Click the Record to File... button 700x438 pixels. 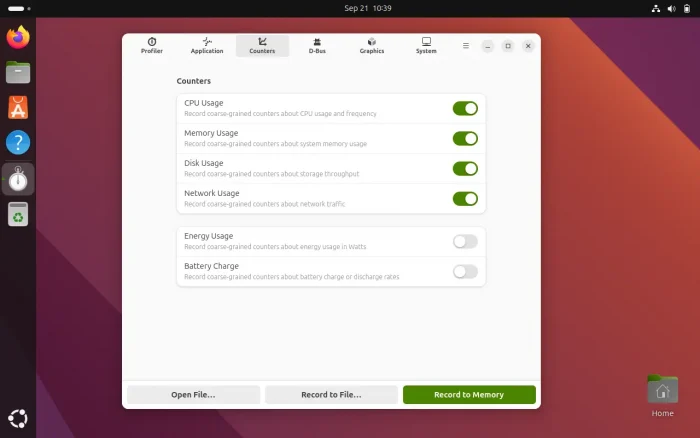pos(331,395)
